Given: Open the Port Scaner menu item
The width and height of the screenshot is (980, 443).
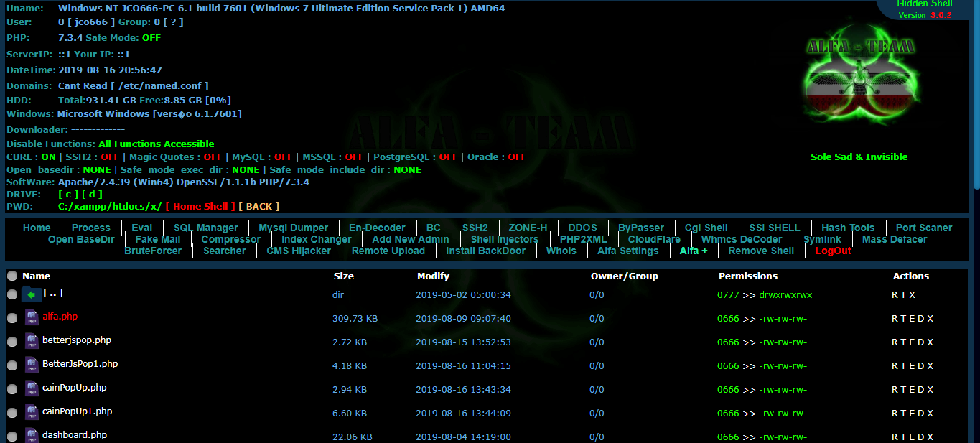Looking at the screenshot, I should (x=924, y=228).
